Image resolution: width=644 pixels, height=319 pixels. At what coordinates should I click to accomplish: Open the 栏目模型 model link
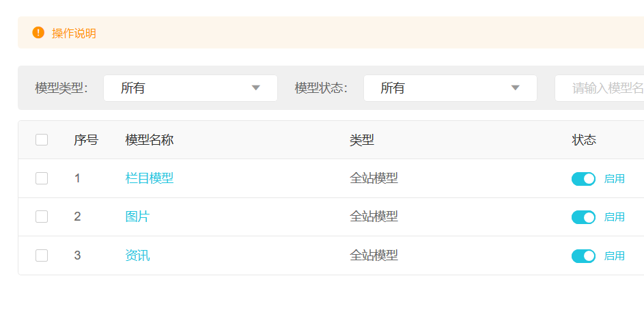(x=150, y=178)
